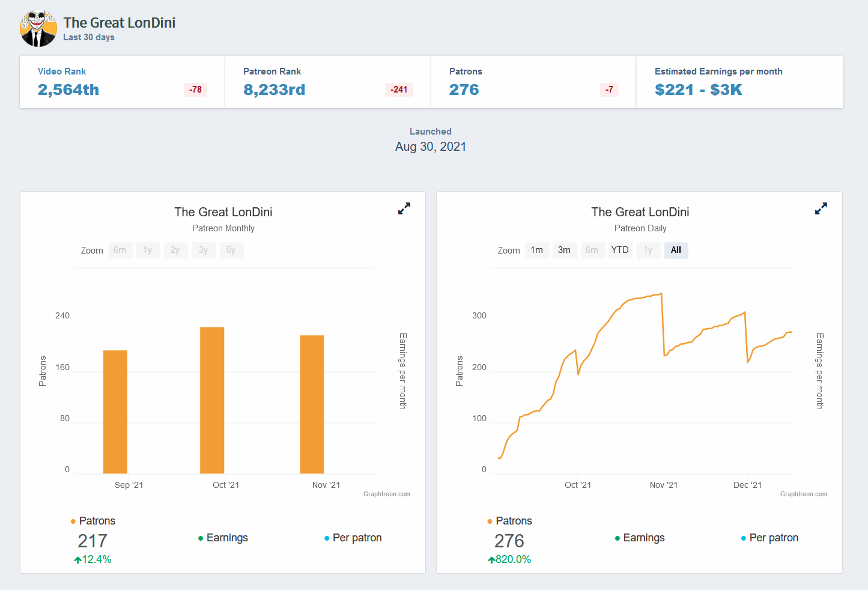
Task: Set Patreon Daily chart zoom to 1y
Action: coord(648,251)
